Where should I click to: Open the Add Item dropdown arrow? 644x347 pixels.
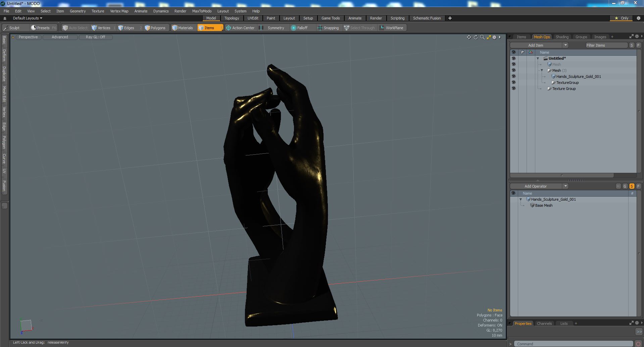click(565, 45)
